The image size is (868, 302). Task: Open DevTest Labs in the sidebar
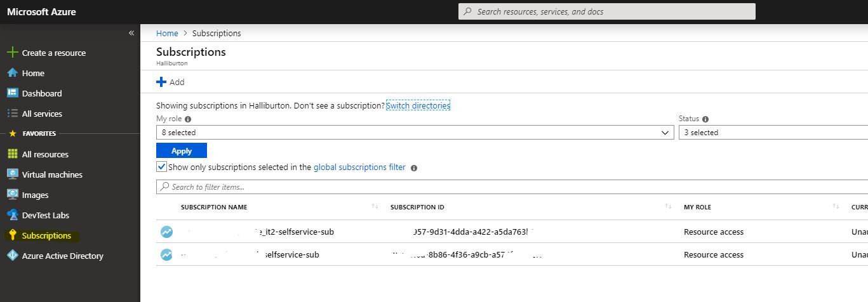46,215
